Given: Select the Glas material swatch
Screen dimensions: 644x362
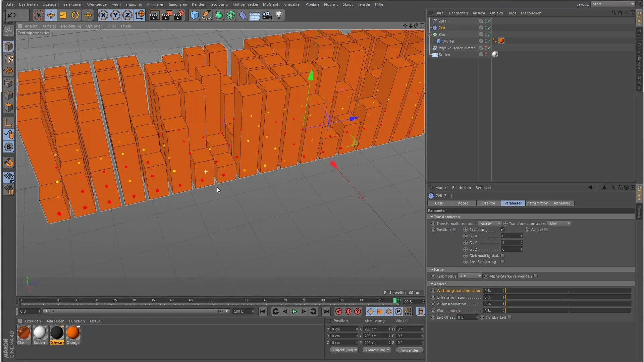Looking at the screenshot, I should (24, 333).
